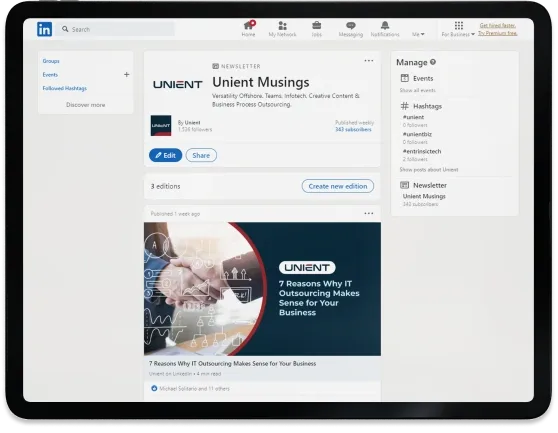Screen dimensions: 558x433
Task: Open Followed Hashtags in left sidebar
Action: (x=64, y=88)
